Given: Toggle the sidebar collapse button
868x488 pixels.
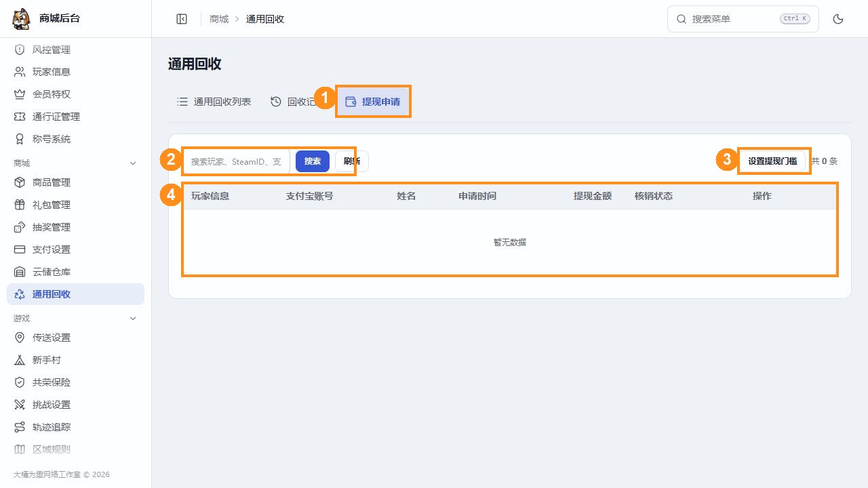Looking at the screenshot, I should tap(182, 19).
